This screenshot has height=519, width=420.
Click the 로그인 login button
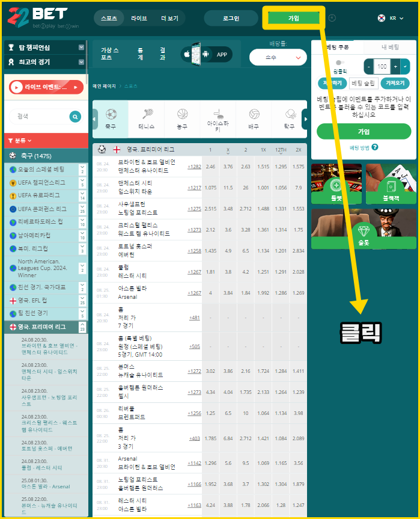point(231,18)
